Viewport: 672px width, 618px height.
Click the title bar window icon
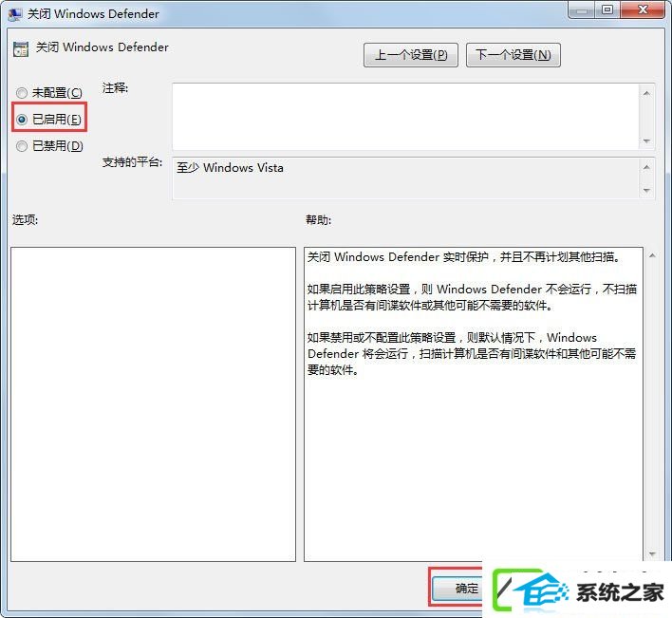coord(15,13)
